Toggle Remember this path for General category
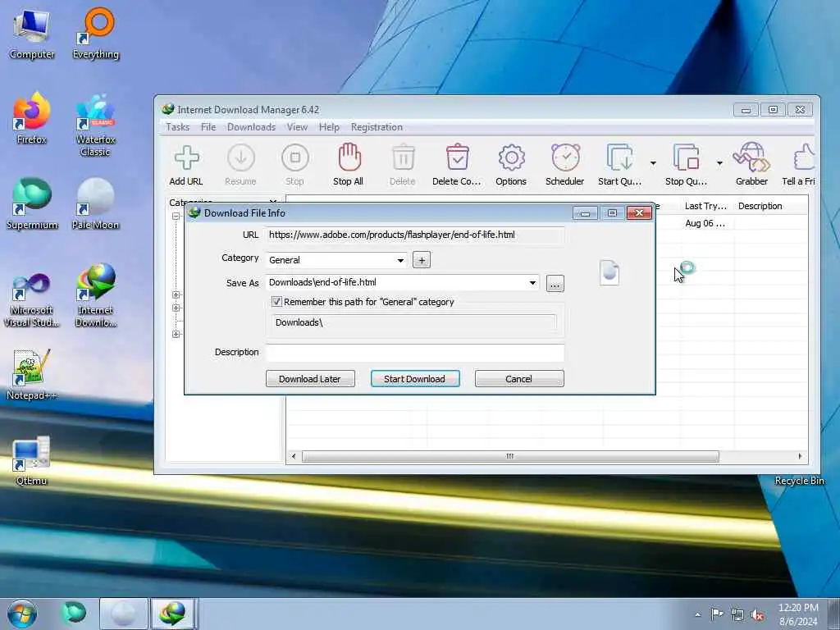 point(276,302)
